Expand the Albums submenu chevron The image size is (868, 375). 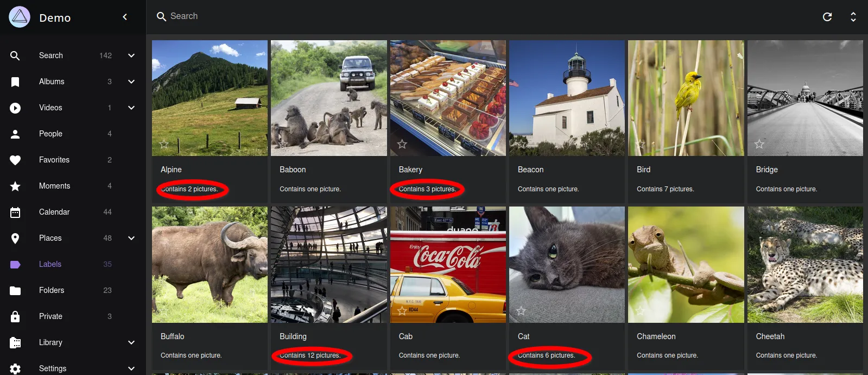(131, 82)
